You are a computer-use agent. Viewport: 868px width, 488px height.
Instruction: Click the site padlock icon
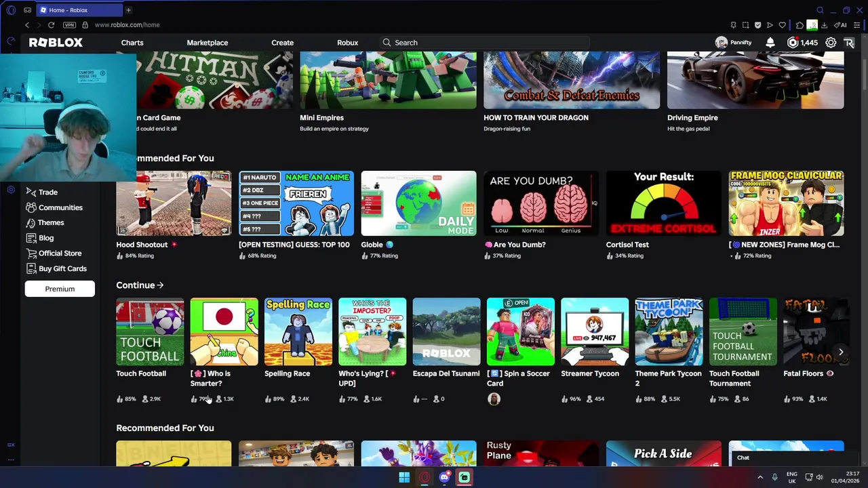[85, 25]
